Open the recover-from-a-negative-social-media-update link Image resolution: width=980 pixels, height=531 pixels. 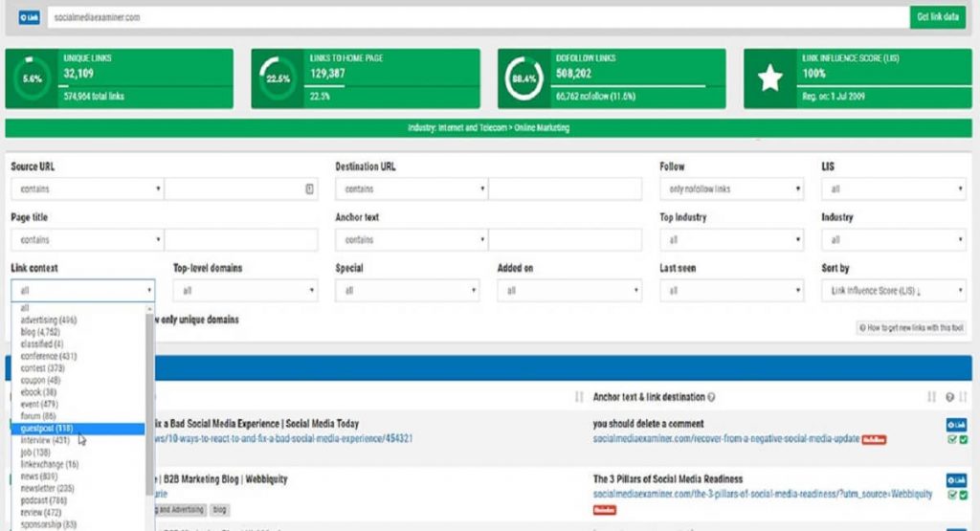[726, 438]
